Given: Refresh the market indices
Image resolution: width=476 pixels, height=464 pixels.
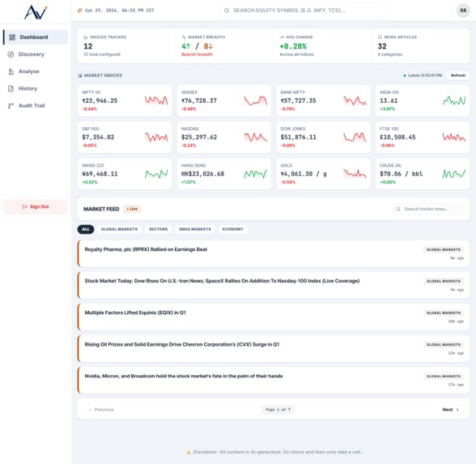Looking at the screenshot, I should [458, 75].
